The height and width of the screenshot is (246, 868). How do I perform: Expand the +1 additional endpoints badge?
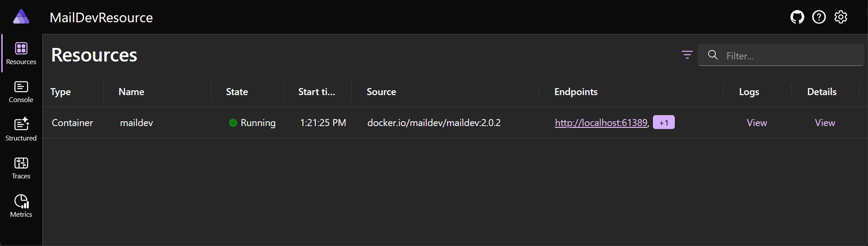pos(663,123)
